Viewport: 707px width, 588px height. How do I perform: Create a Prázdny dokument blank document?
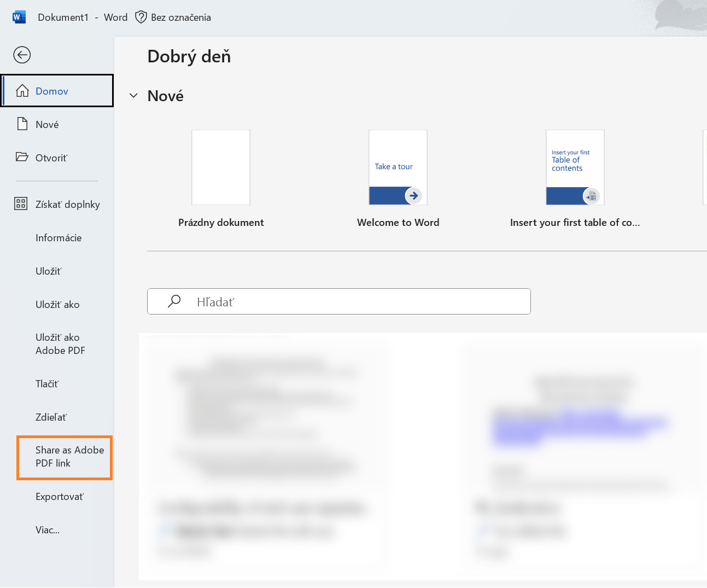[x=220, y=167]
